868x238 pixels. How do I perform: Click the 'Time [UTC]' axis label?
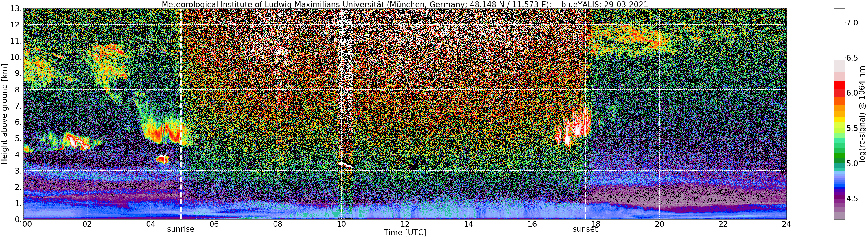(x=405, y=233)
